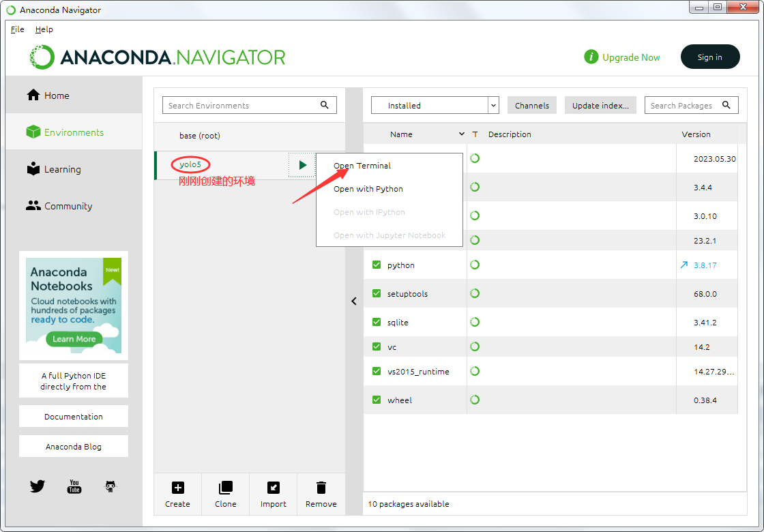Click the green circle icon in sqlite row
764x532 pixels.
point(475,322)
